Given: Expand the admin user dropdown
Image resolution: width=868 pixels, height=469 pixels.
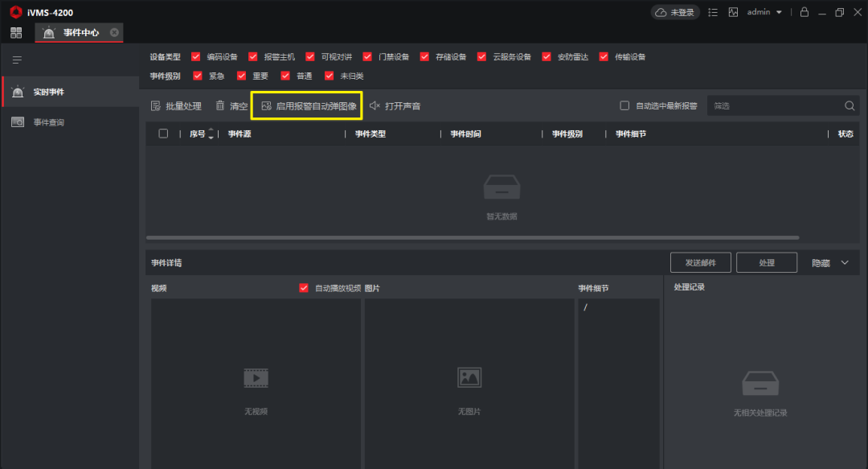Looking at the screenshot, I should 764,11.
